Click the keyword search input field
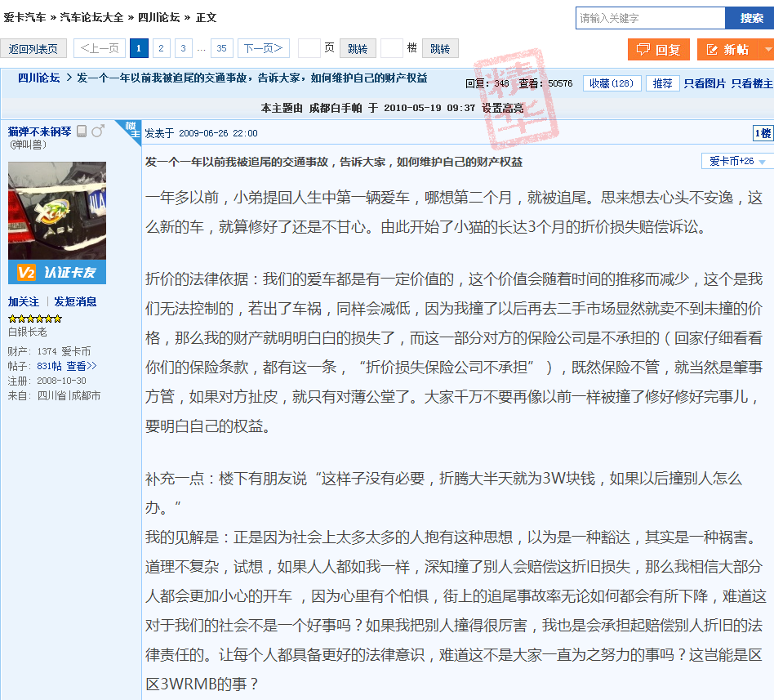The width and height of the screenshot is (774, 700). pos(650,18)
